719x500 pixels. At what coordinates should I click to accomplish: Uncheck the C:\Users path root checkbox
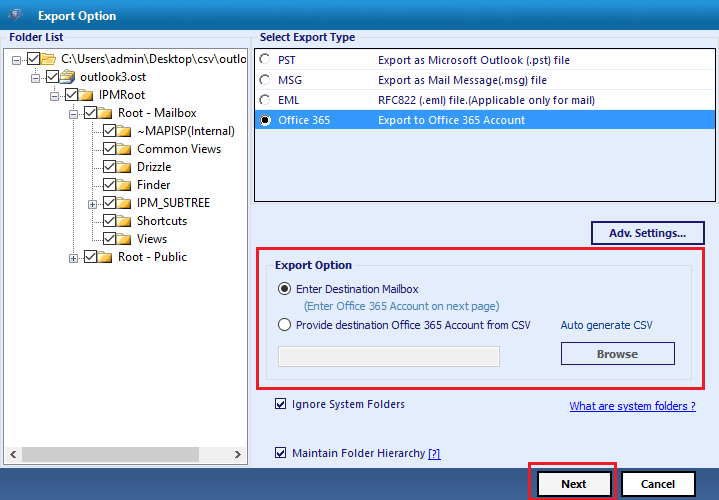[x=33, y=59]
